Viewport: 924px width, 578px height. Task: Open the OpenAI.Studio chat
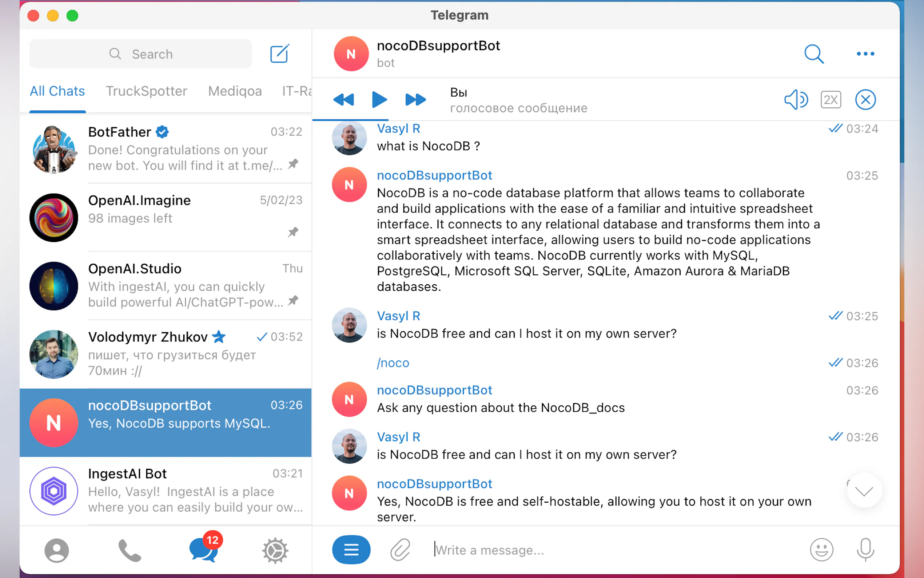166,286
